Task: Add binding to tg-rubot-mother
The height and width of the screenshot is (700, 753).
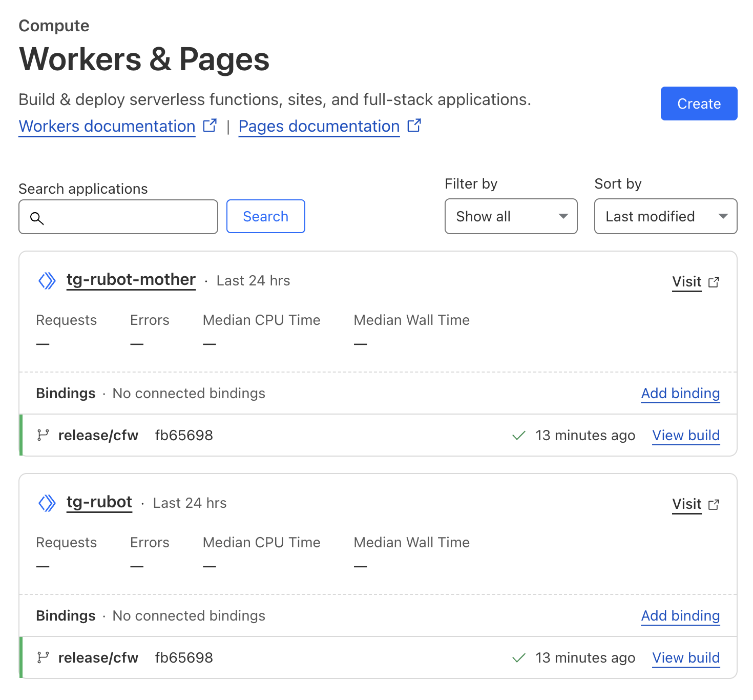Action: [681, 394]
